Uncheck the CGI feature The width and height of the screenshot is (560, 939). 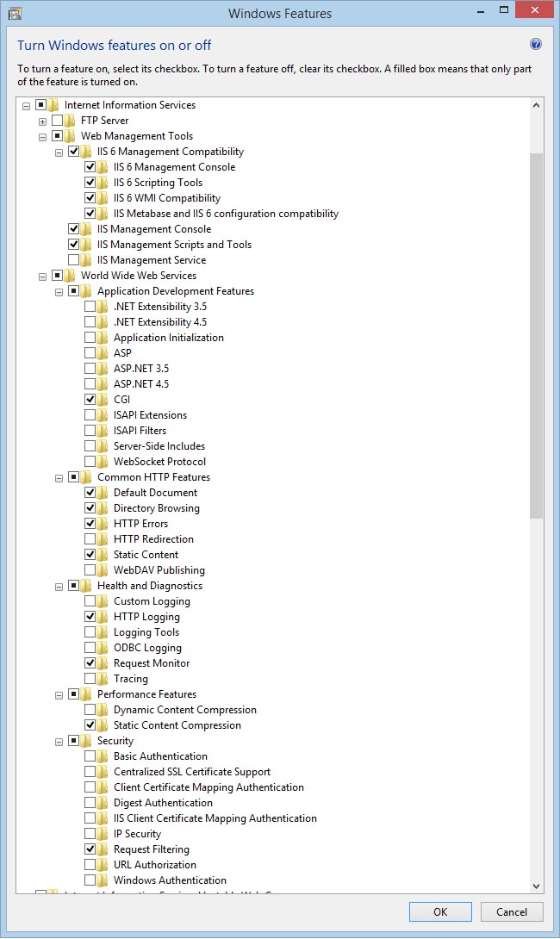click(90, 400)
